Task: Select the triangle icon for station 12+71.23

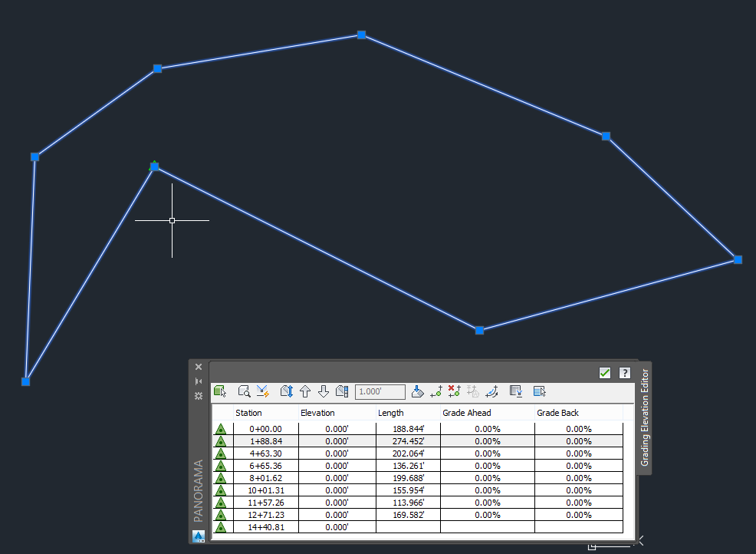Action: [221, 515]
